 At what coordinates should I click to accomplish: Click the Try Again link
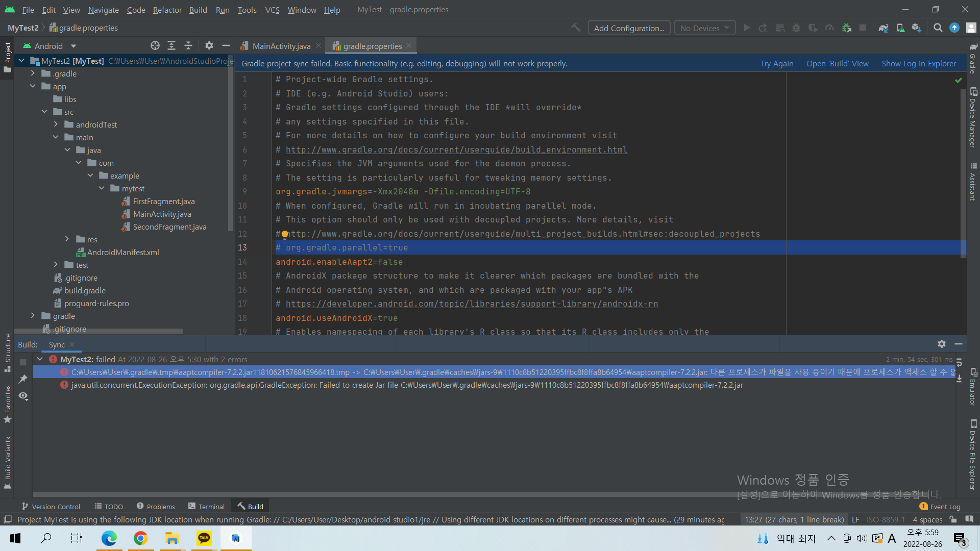pos(776,64)
